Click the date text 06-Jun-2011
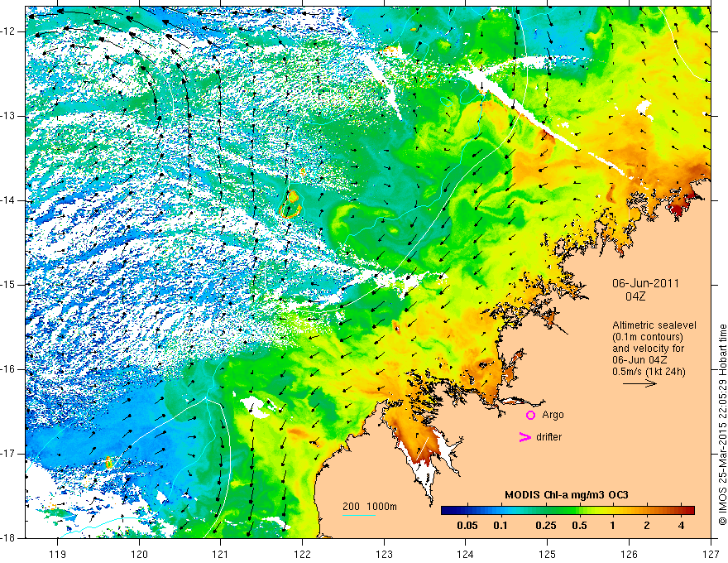This screenshot has height=563, width=728. click(x=645, y=283)
